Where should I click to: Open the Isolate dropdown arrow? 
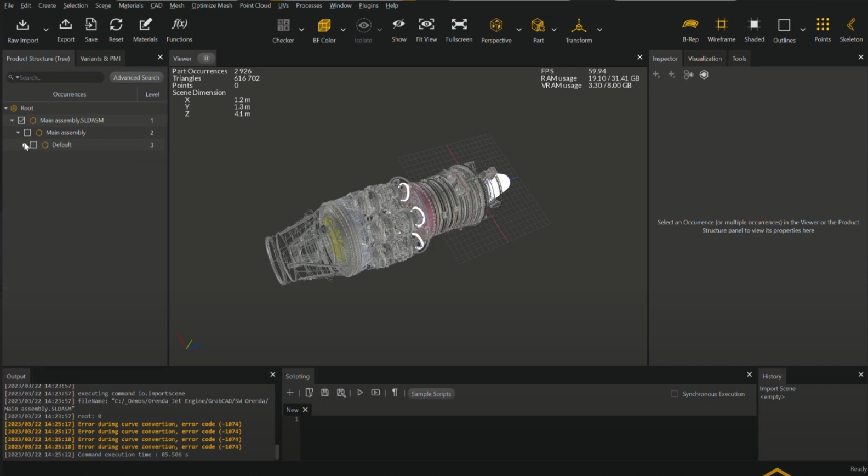pyautogui.click(x=379, y=30)
